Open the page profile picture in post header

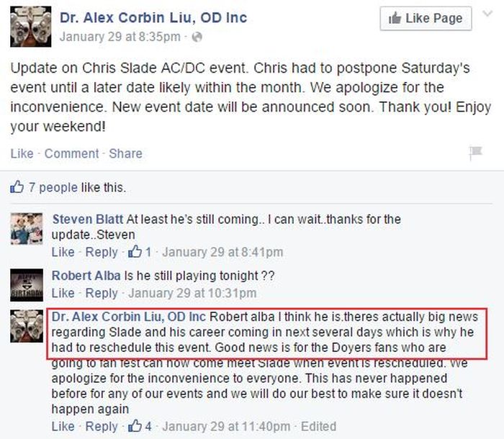[x=30, y=27]
